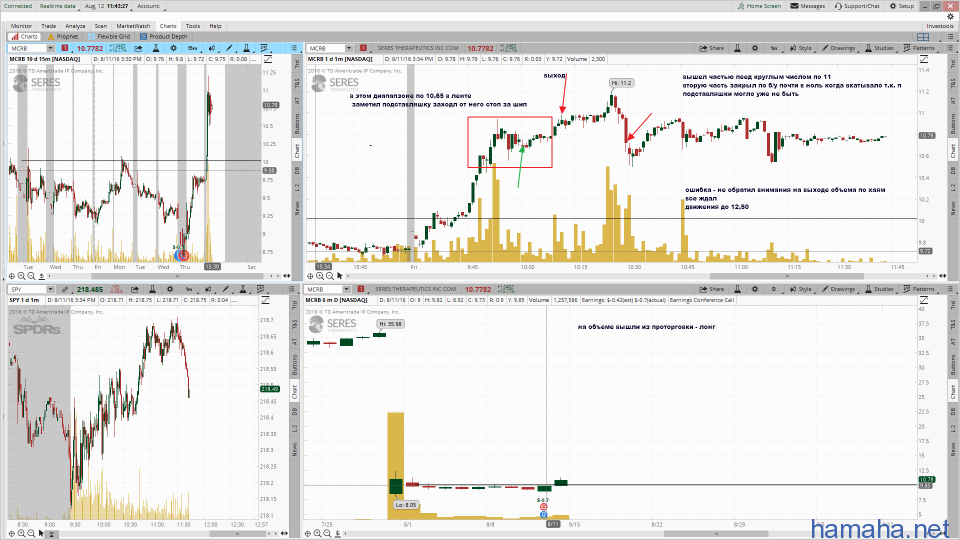The image size is (960, 540).
Task: Expand the SPY symbol dropdown
Action: pyautogui.click(x=50, y=289)
